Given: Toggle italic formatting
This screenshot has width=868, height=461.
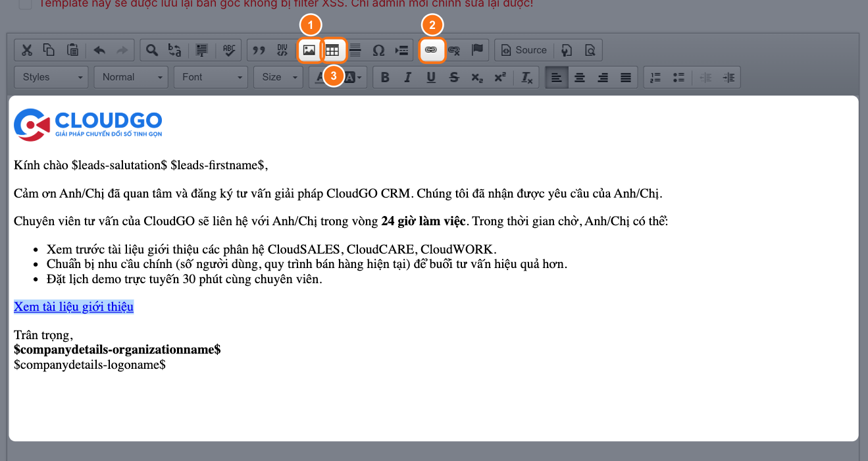Looking at the screenshot, I should click(x=408, y=77).
